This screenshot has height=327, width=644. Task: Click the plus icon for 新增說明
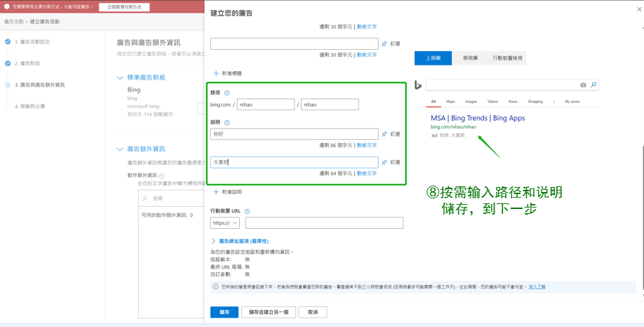(x=216, y=192)
